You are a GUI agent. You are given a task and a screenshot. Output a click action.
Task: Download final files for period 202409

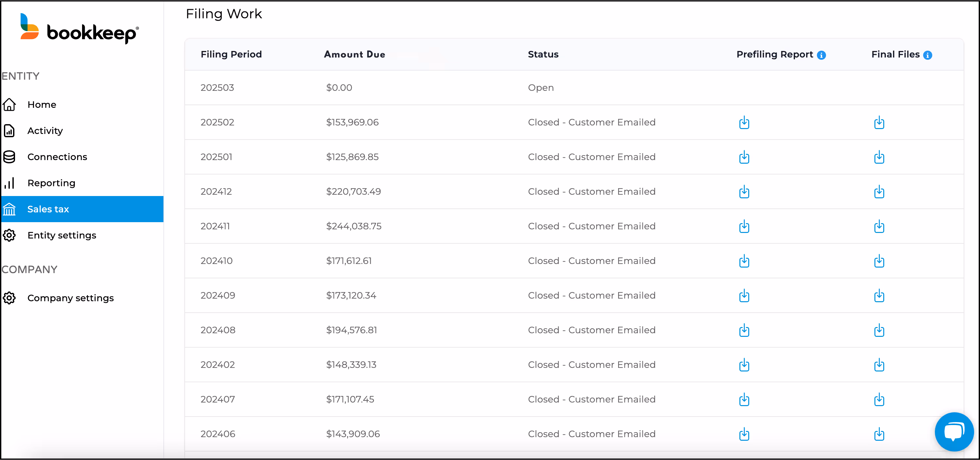pos(879,295)
